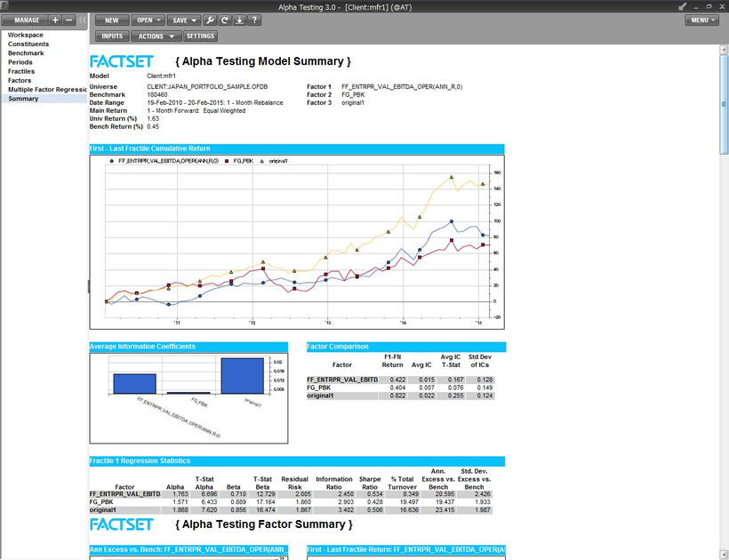Click 'F1-FN Return' column header

[x=392, y=361]
